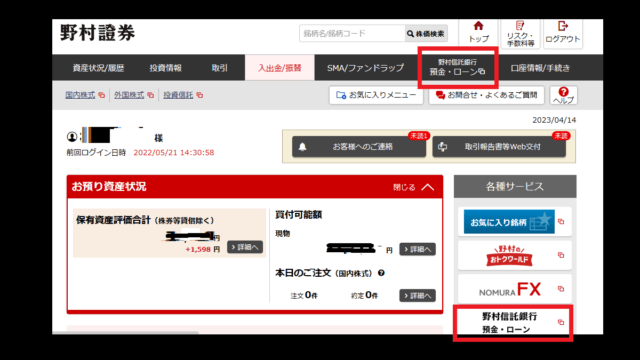Image resolution: width=640 pixels, height=360 pixels.
Task: Click help icon beside 本日のご注文 (国内株式)
Action: [x=381, y=273]
